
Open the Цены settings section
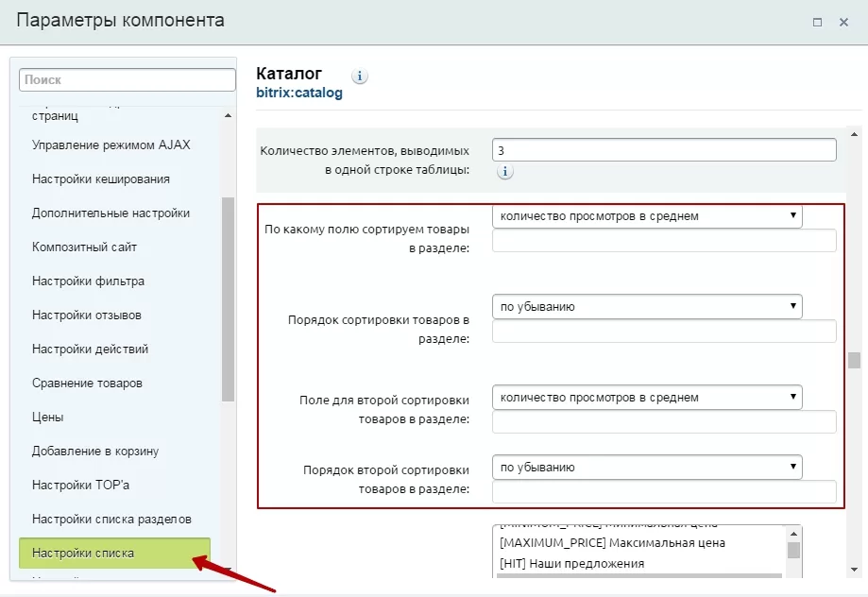(47, 417)
